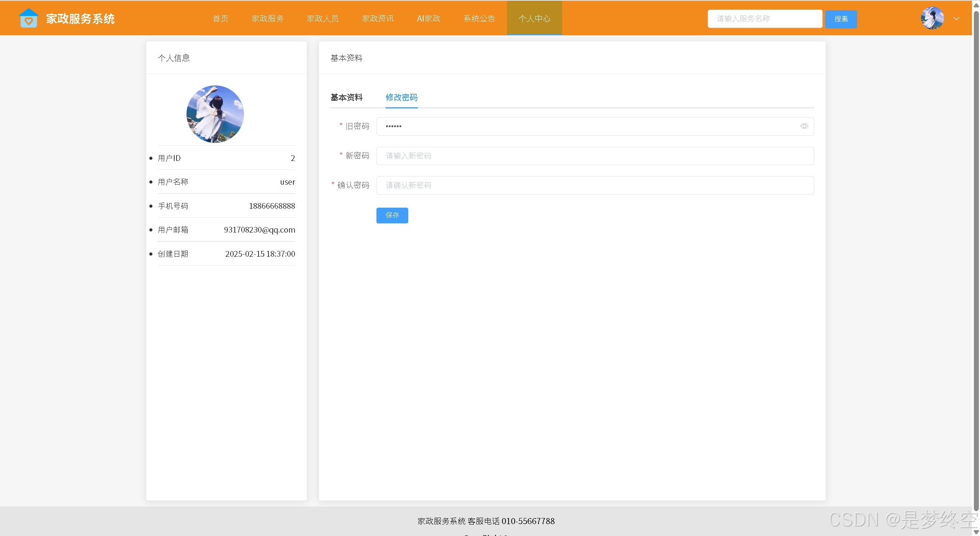
Task: Open the AI家政 page
Action: pos(429,18)
